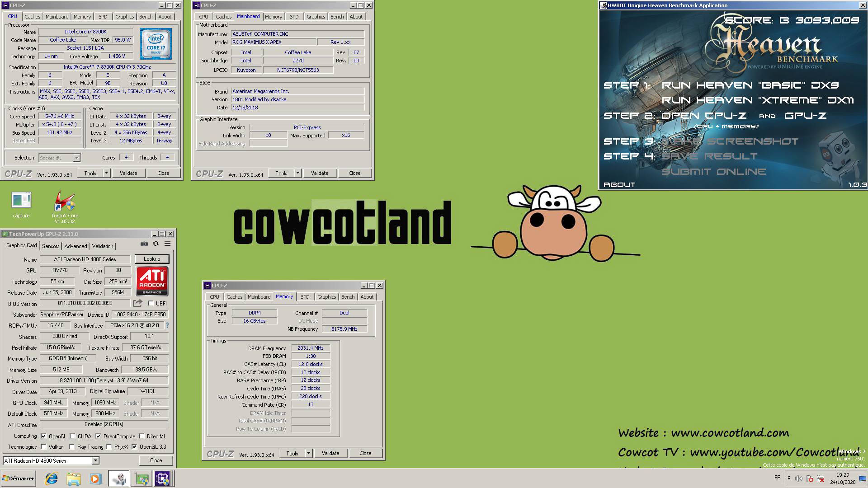Image resolution: width=868 pixels, height=488 pixels.
Task: Open Windows Media Player from the taskbar
Action: click(x=95, y=479)
